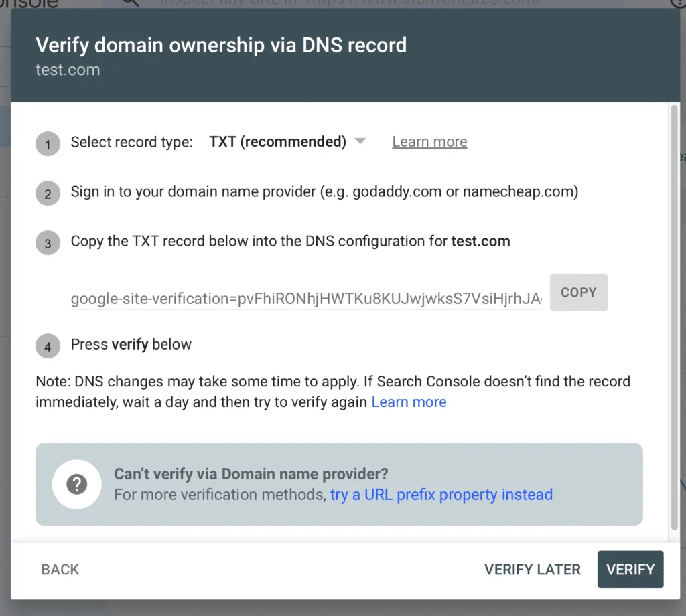686x616 pixels.
Task: Choose VERIFY LATER
Action: tap(532, 569)
